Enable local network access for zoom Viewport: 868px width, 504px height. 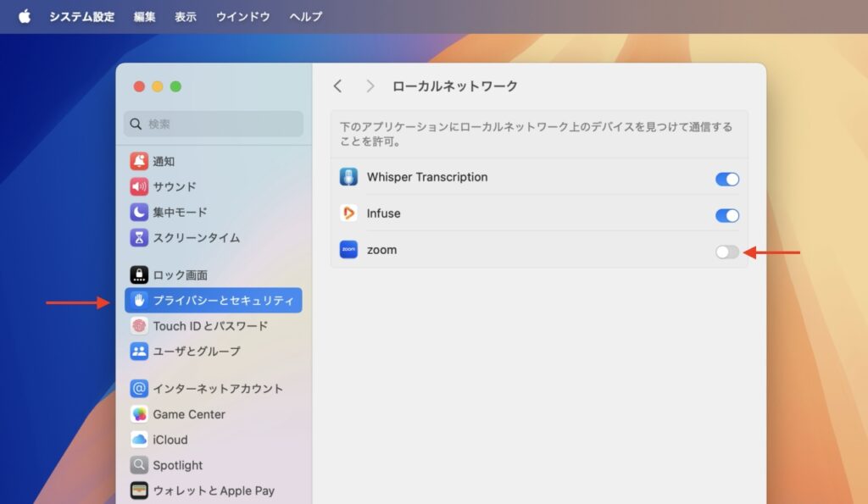tap(726, 252)
